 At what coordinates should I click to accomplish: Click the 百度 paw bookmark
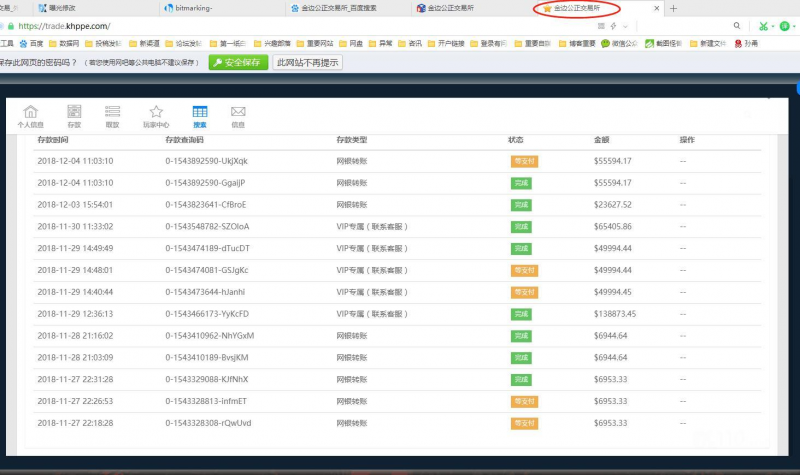32,44
